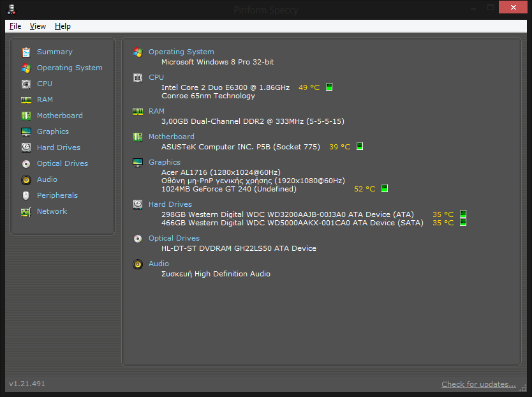
Task: Click the Audio speaker icon in summary panel
Action: [x=138, y=264]
